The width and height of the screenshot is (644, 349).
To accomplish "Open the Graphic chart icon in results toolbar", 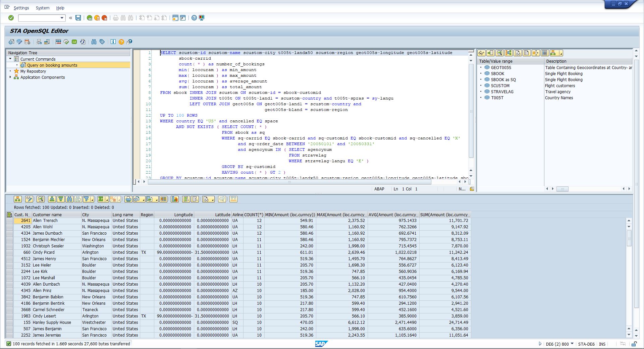I will (175, 199).
